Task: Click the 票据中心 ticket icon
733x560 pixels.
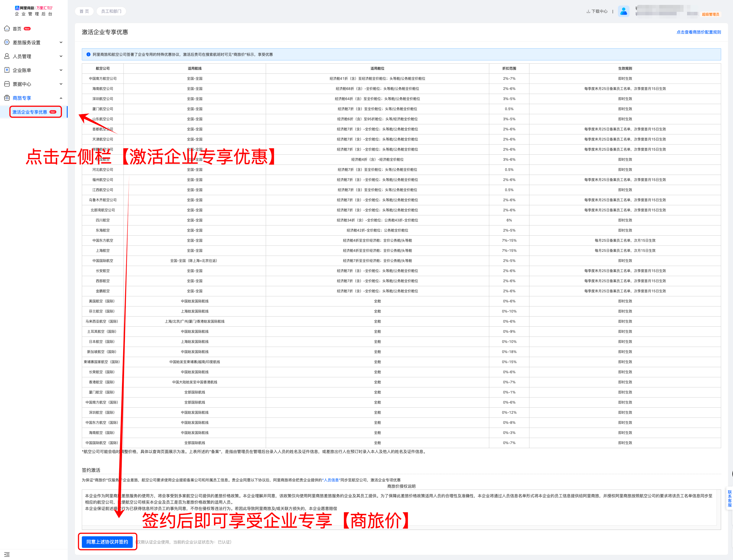Action: point(7,84)
